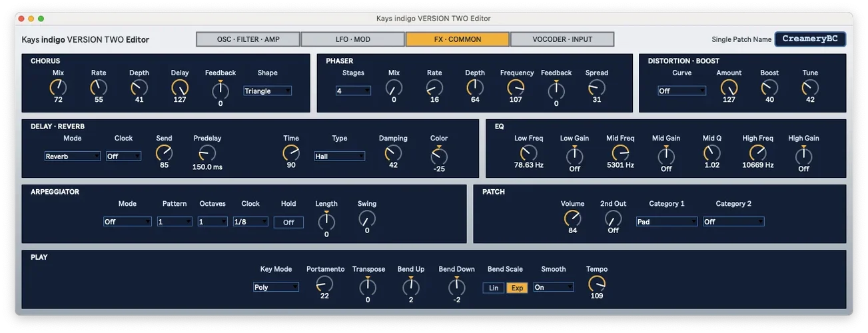The height and width of the screenshot is (333, 868).
Task: Click the EQ Mid Gain knob
Action: pos(666,156)
